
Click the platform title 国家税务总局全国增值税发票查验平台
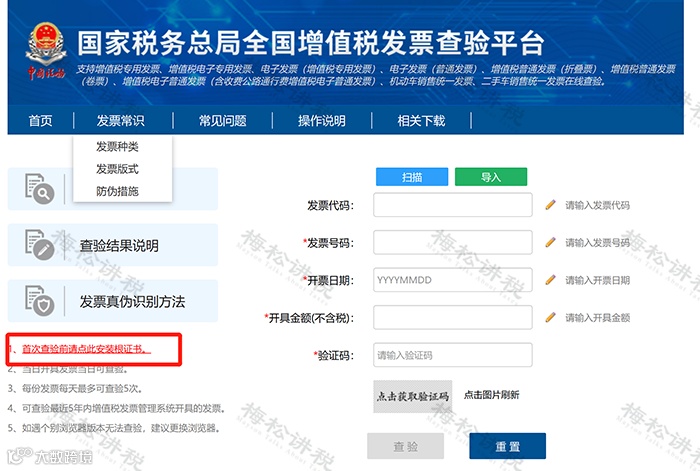(x=311, y=43)
